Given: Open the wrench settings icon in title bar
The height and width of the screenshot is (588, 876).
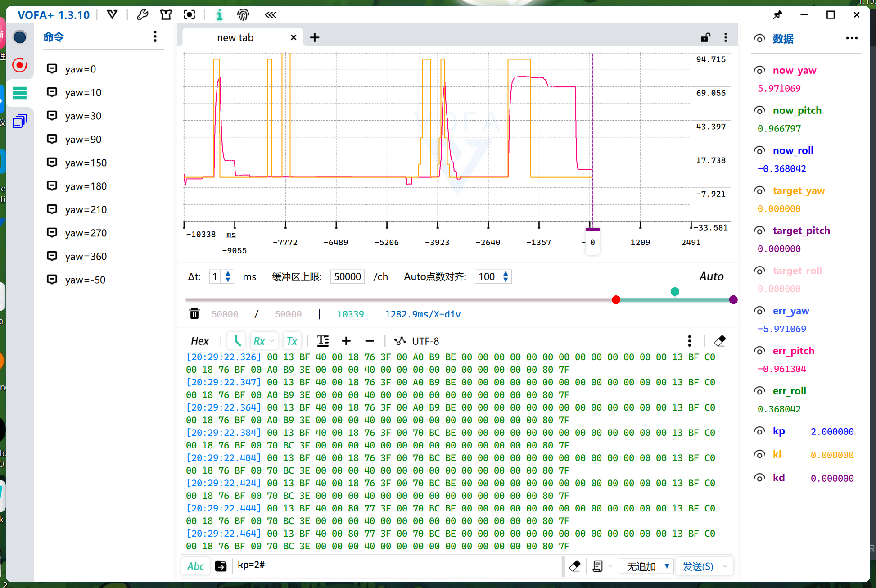Looking at the screenshot, I should click(x=142, y=15).
